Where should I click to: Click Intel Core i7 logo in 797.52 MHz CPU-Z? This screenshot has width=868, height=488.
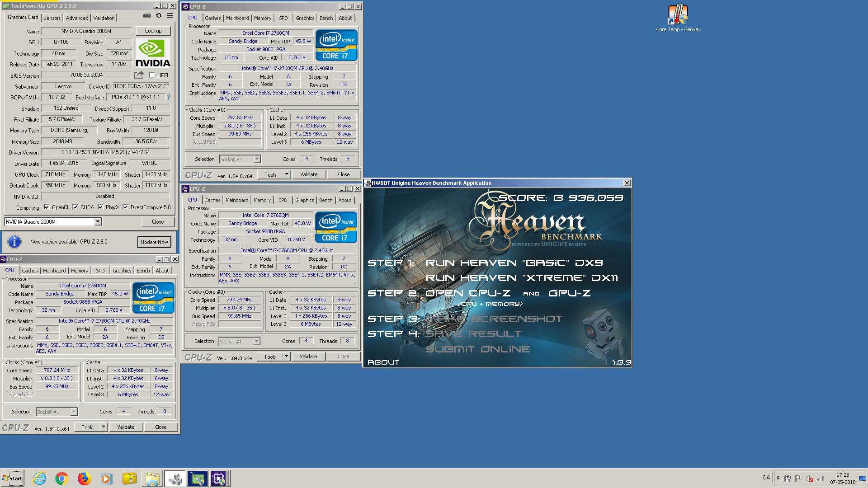pos(336,45)
